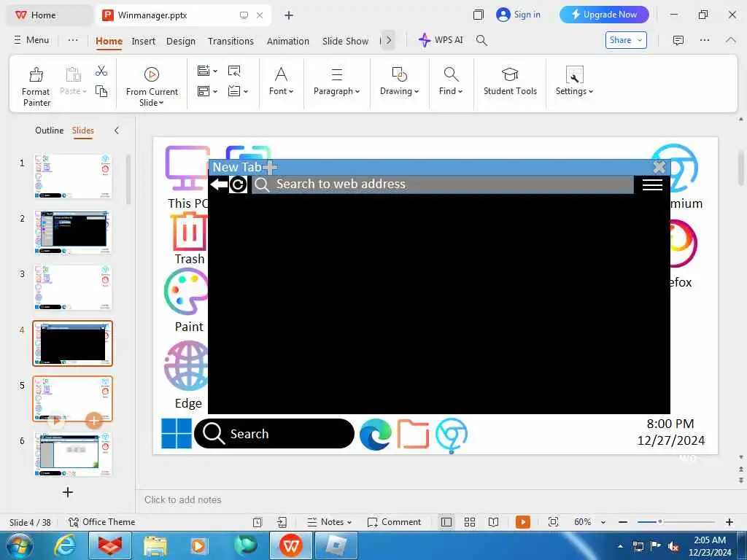Switch to Slide Sorter view
This screenshot has height=560, width=747.
click(470, 522)
